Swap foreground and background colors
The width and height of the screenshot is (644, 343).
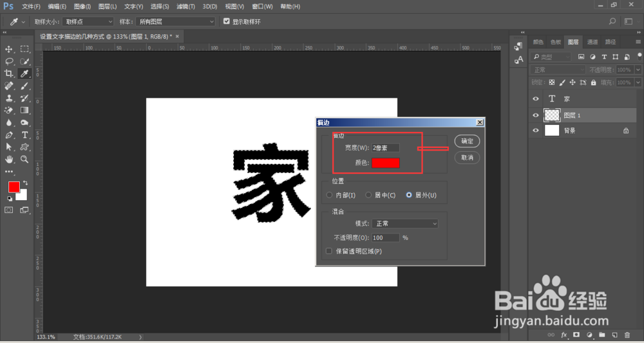click(x=26, y=183)
